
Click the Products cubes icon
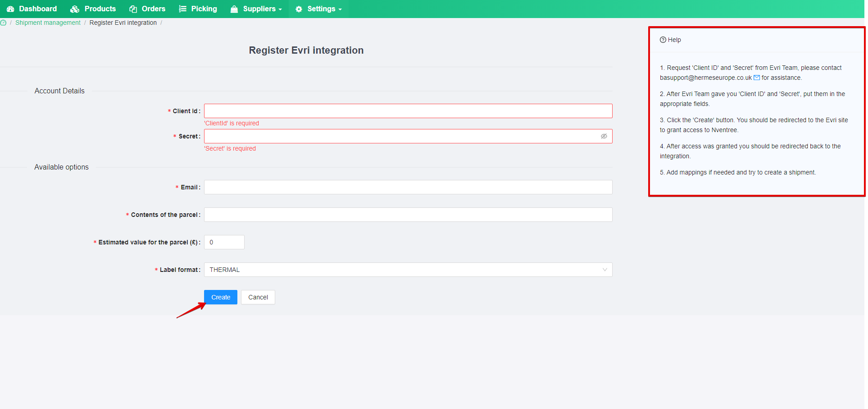(x=75, y=9)
